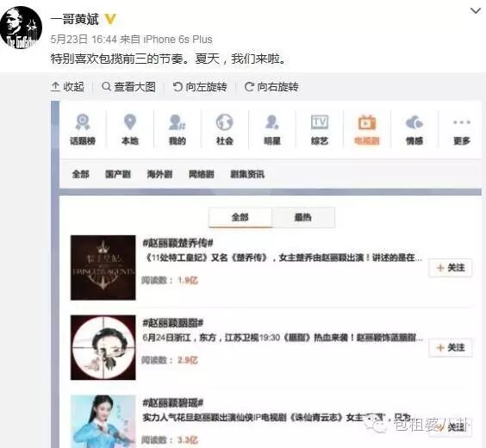Image resolution: width=486 pixels, height=448 pixels.
Task: Select the 国产剧 filter tab
Action: coord(118,174)
